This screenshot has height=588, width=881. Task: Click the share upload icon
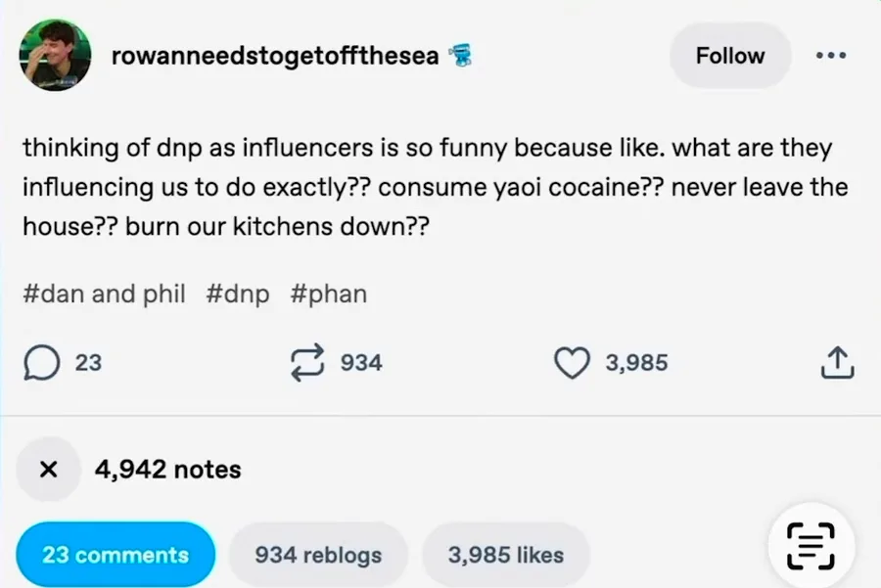coord(836,363)
